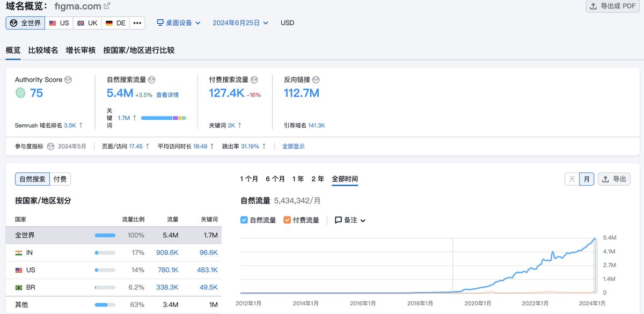The height and width of the screenshot is (314, 644).
Task: Switch chart granularity to 月
Action: pyautogui.click(x=587, y=179)
